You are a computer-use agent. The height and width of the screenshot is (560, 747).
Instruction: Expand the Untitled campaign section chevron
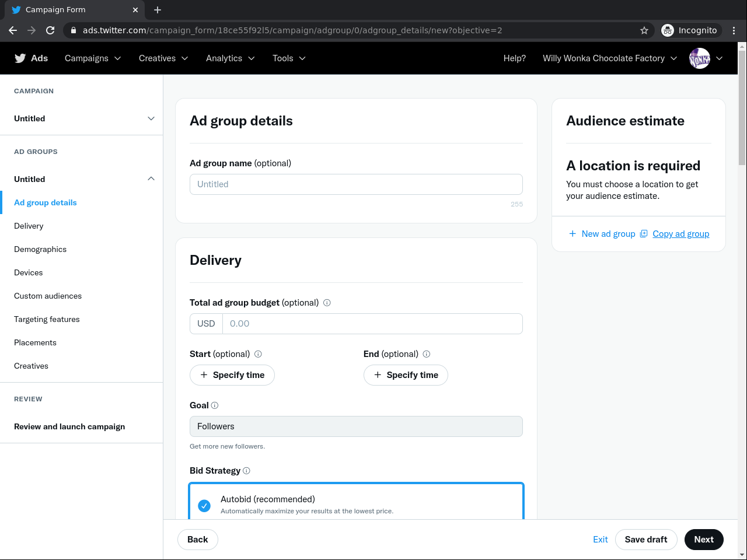coord(151,118)
